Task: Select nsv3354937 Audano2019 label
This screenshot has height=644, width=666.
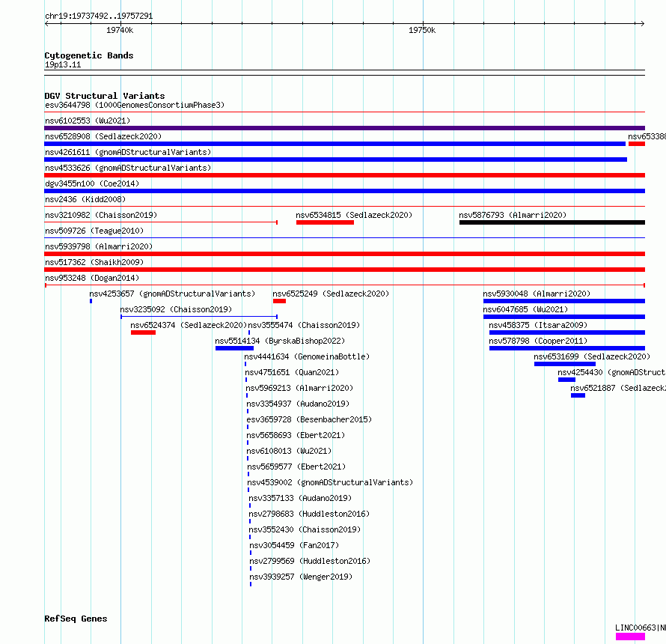Action: (x=298, y=404)
